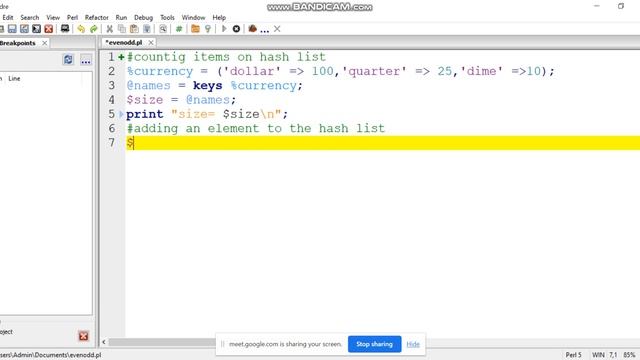Open the Tools menu

coord(167,18)
